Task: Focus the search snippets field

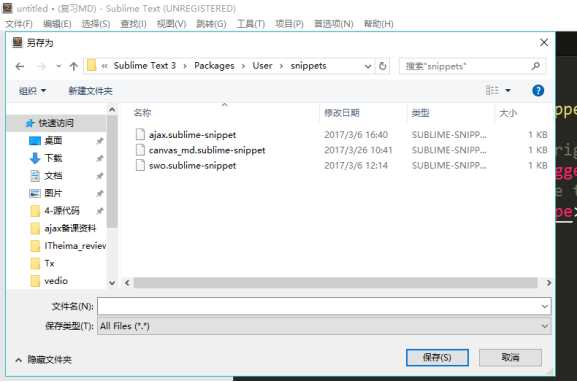Action: tap(472, 66)
